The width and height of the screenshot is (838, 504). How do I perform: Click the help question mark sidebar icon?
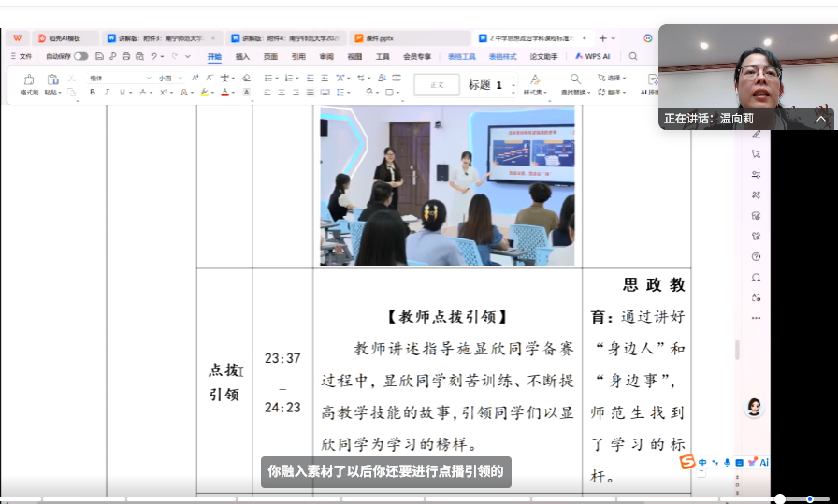tap(756, 256)
